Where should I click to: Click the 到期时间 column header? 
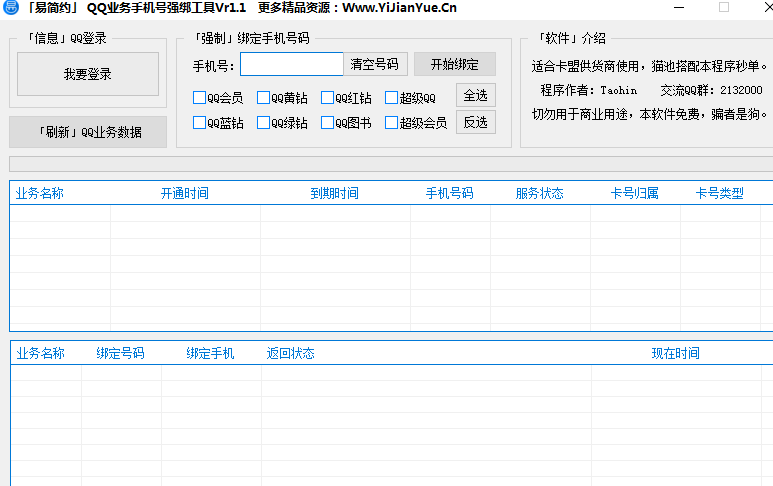coord(334,194)
